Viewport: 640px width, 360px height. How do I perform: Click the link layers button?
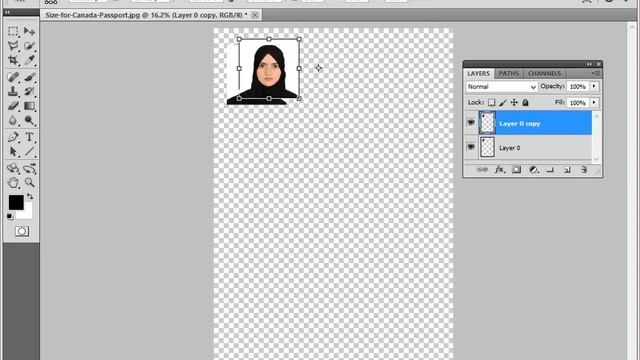[482, 169]
